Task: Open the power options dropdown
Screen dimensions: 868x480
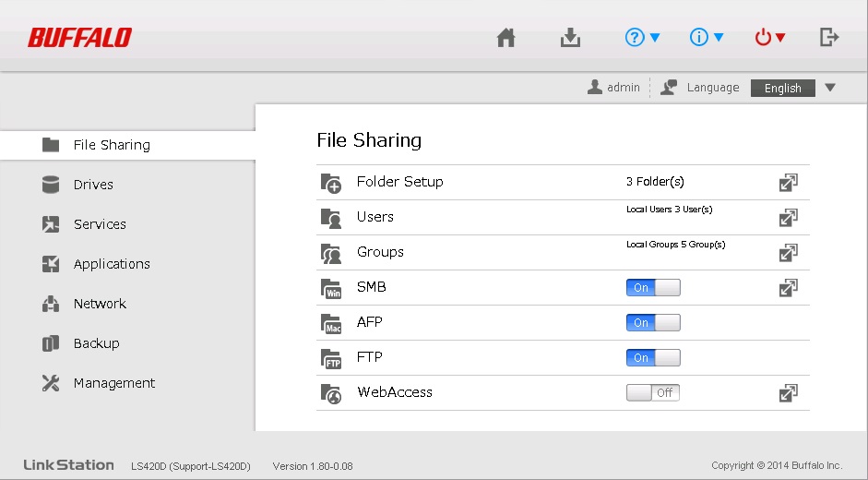Action: coord(770,38)
